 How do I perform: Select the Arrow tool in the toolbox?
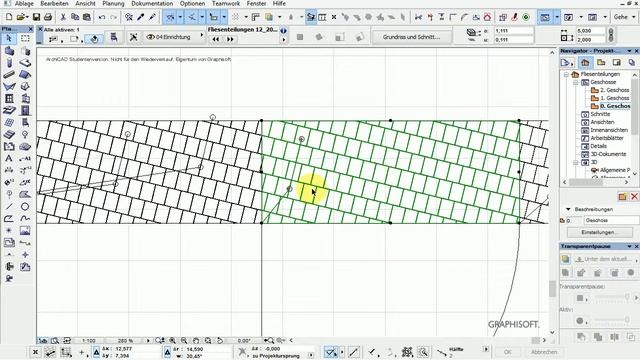pyautogui.click(x=9, y=39)
